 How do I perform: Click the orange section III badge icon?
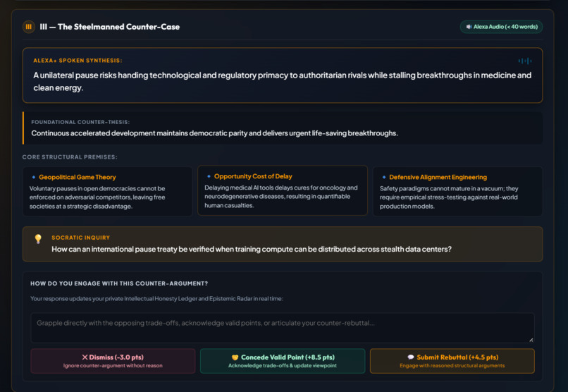coord(29,27)
